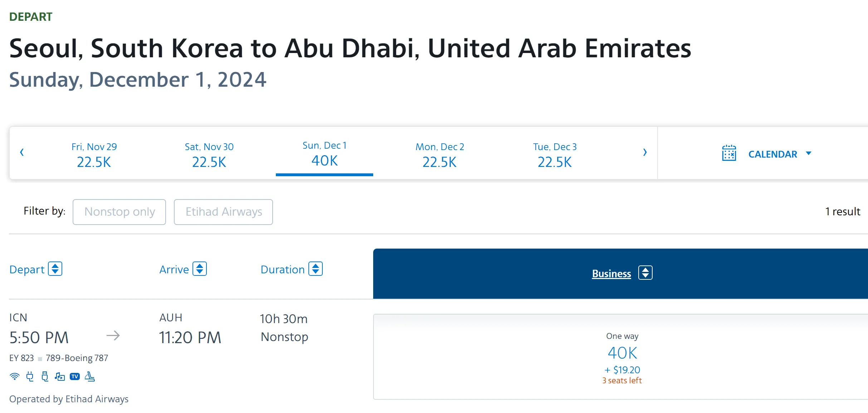Click the entertainment music and video icon

click(60, 376)
